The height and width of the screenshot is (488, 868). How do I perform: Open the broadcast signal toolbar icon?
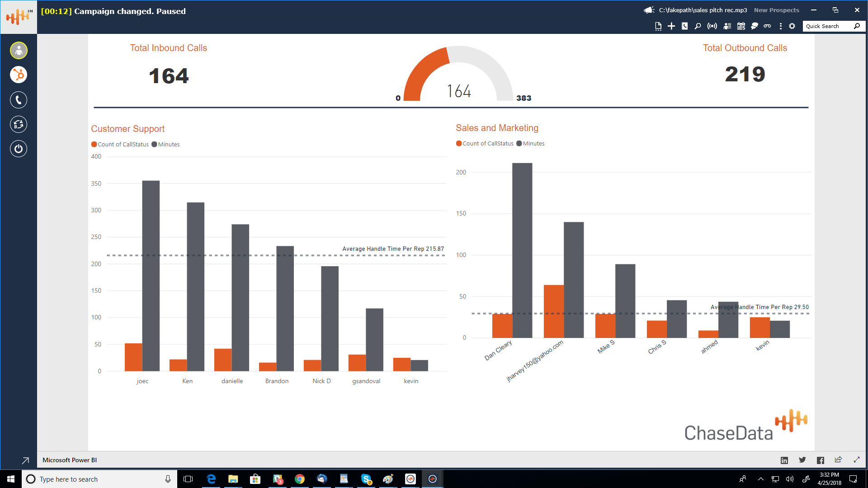(712, 26)
